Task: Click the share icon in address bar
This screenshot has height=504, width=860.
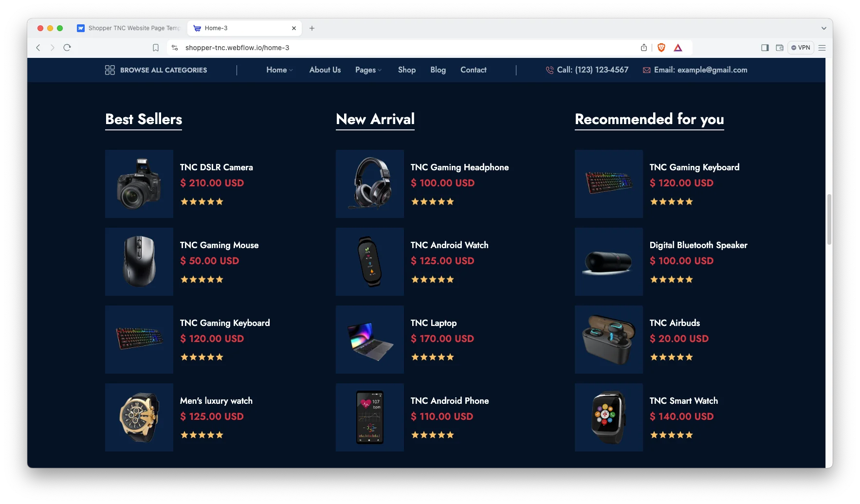Action: tap(644, 48)
